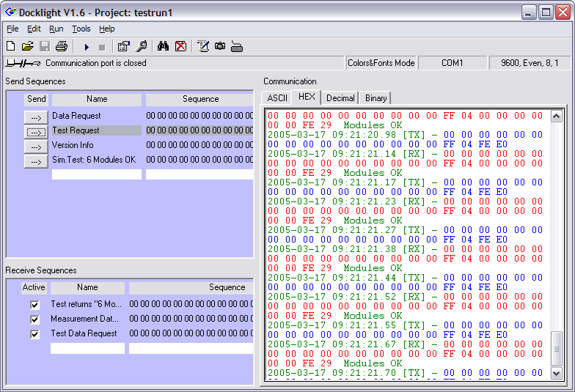Image resolution: width=575 pixels, height=392 pixels.
Task: Click the scroll up arrow in Communication
Action: 556,117
